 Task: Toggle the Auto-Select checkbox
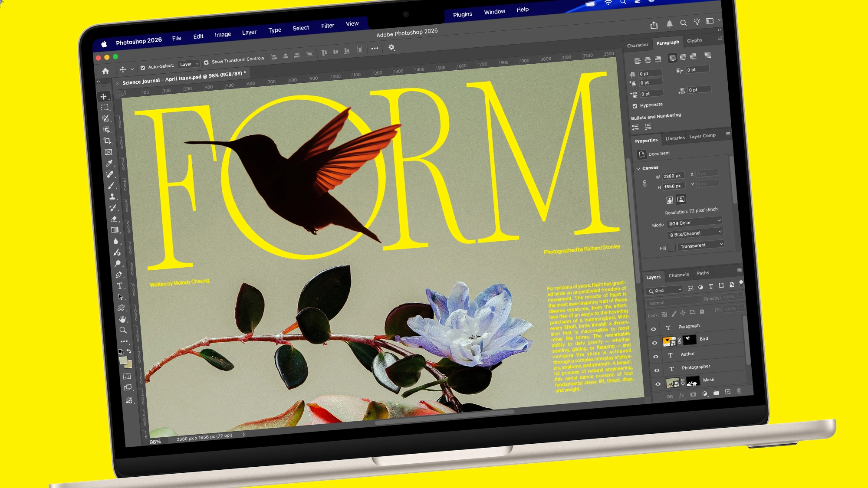point(143,68)
